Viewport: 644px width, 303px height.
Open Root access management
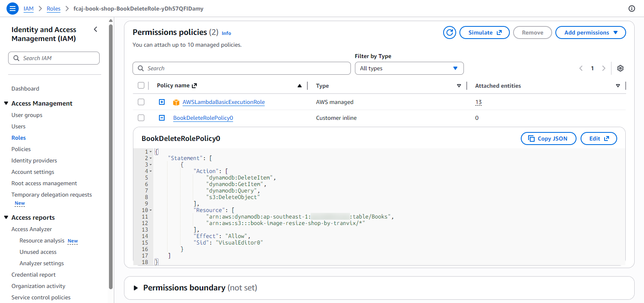pyautogui.click(x=44, y=183)
